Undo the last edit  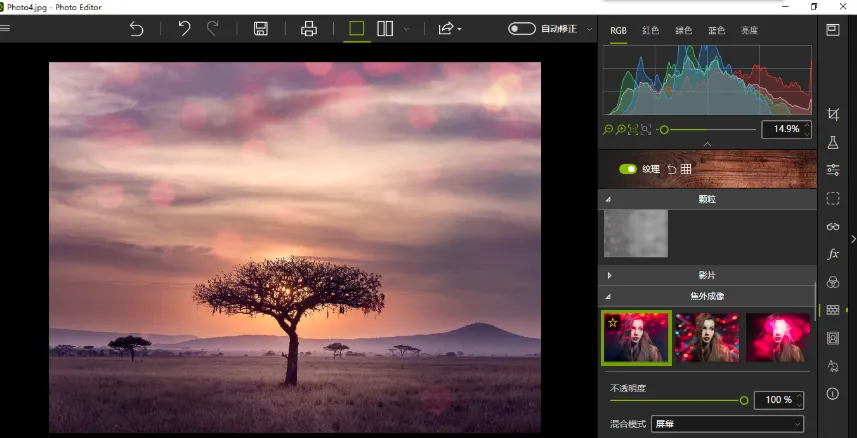[x=184, y=28]
